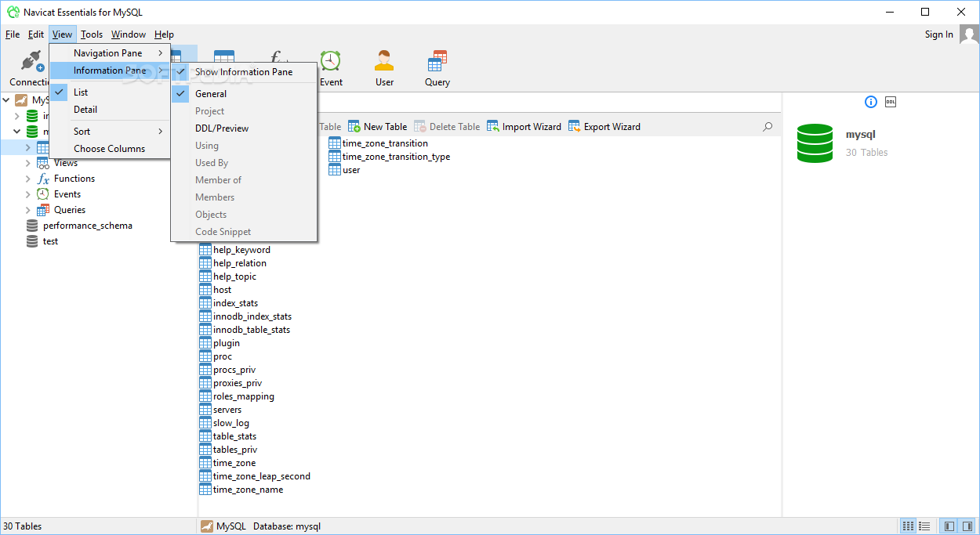Click the General info icon in information pane
The height and width of the screenshot is (535, 980).
[871, 102]
